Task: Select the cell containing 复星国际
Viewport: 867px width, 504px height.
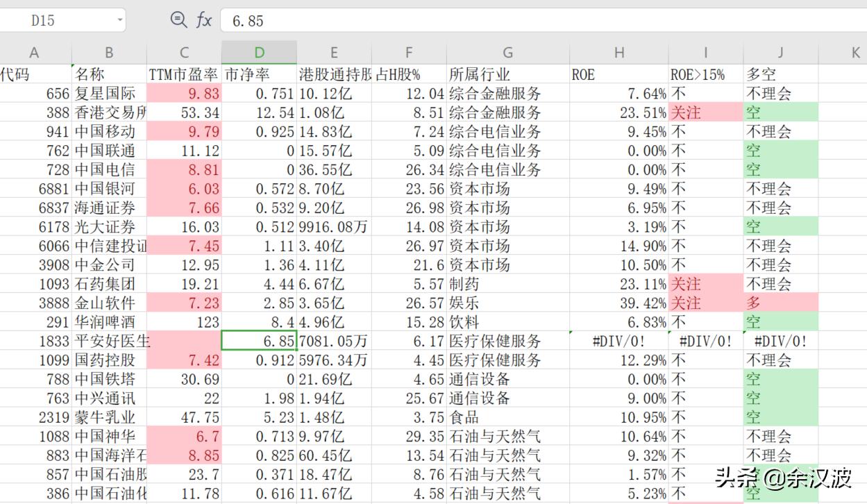Action: click(108, 93)
